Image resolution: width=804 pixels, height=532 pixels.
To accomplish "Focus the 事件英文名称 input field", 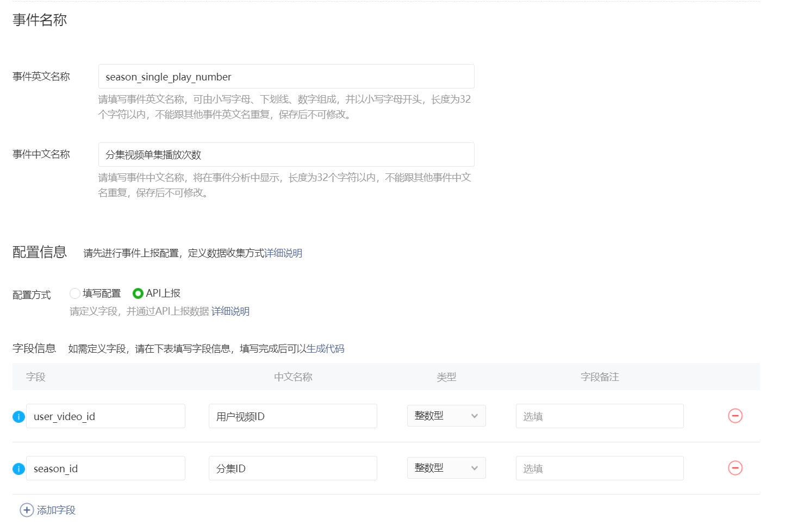I will (x=286, y=77).
